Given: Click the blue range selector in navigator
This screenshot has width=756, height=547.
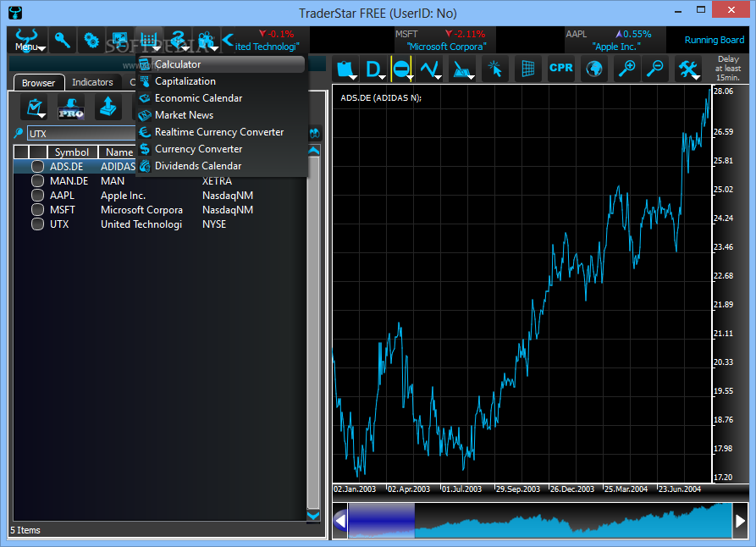Looking at the screenshot, I should 381,521.
